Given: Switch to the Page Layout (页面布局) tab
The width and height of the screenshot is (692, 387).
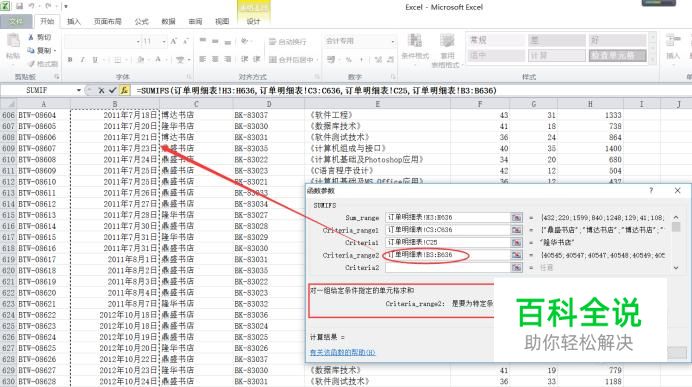Looking at the screenshot, I should [108, 21].
